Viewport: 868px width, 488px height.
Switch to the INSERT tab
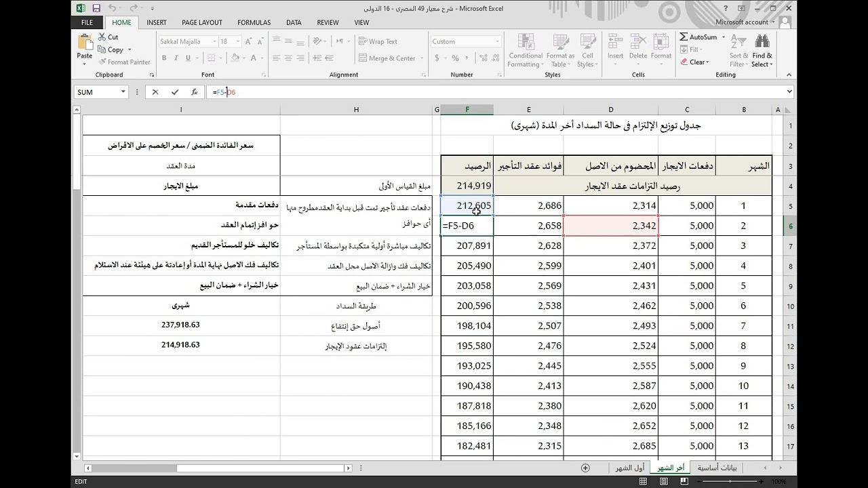(156, 22)
